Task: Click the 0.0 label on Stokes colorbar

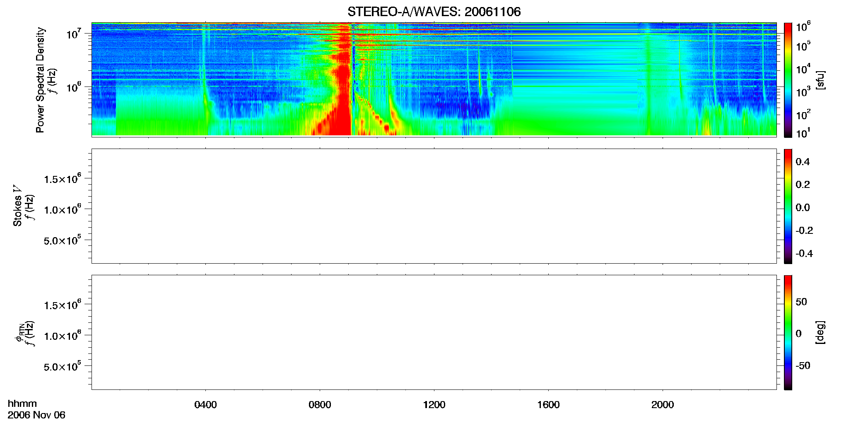Action: point(803,208)
